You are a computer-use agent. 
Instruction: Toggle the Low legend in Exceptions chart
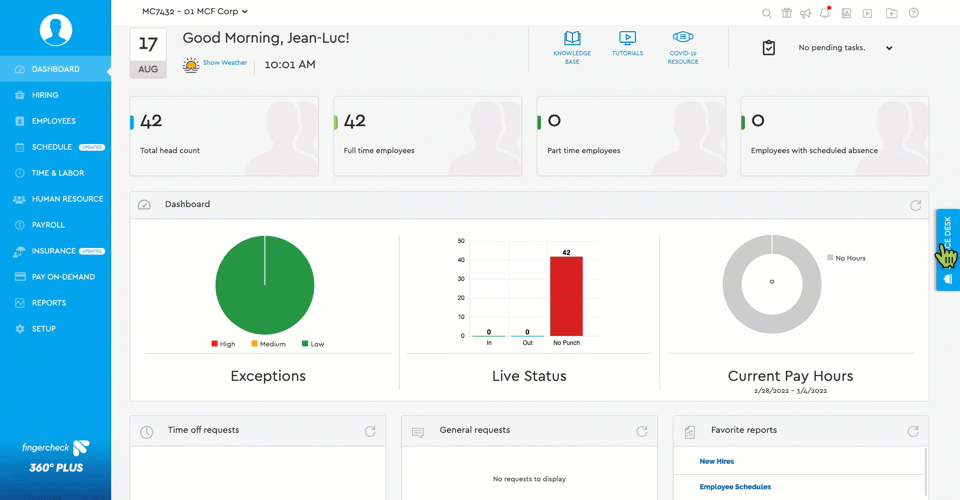[312, 344]
